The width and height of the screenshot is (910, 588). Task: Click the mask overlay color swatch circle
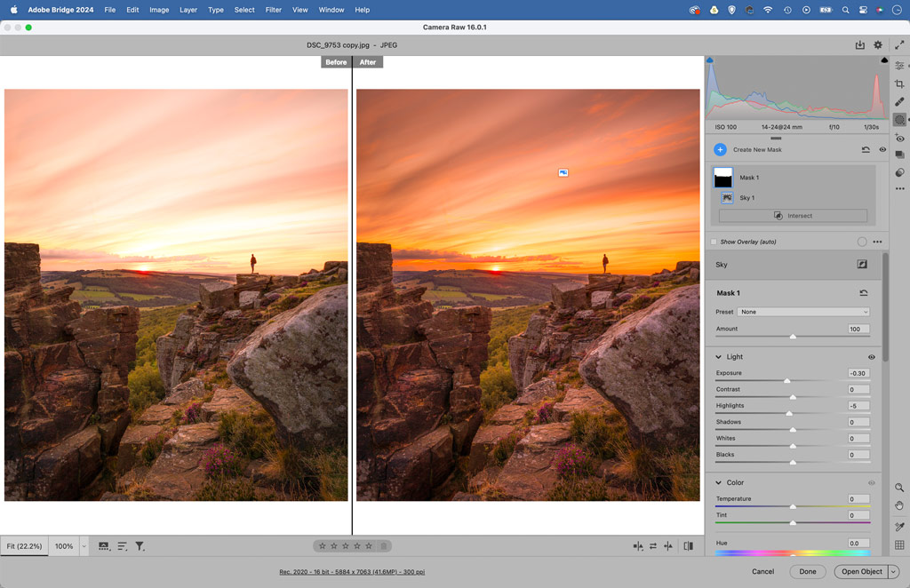click(x=862, y=242)
